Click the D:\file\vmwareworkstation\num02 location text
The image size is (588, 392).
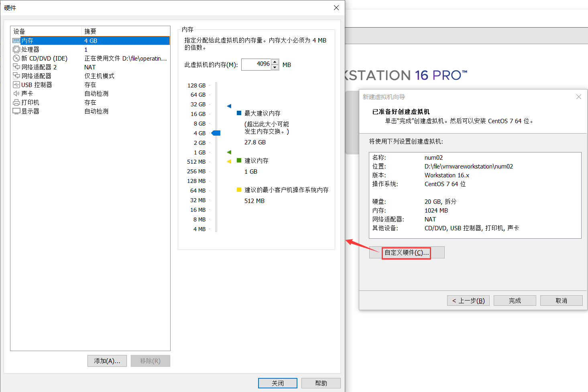[x=469, y=167]
